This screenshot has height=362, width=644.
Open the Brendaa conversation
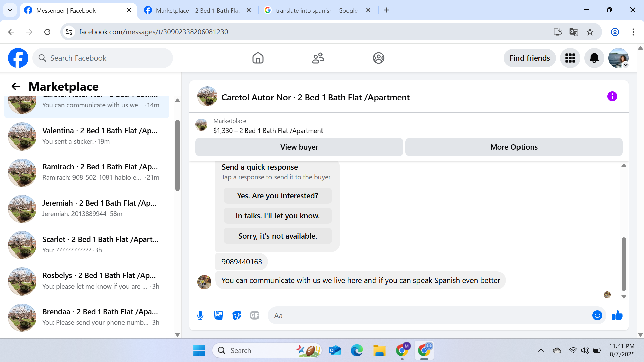click(x=87, y=317)
